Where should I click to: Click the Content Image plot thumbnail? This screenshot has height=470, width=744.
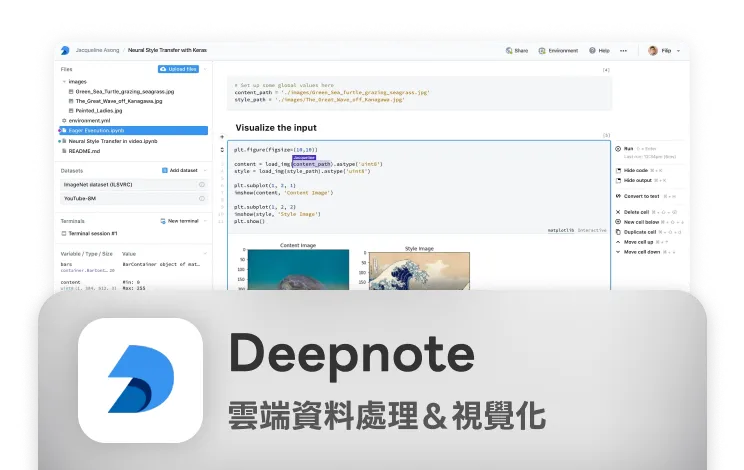tap(298, 269)
